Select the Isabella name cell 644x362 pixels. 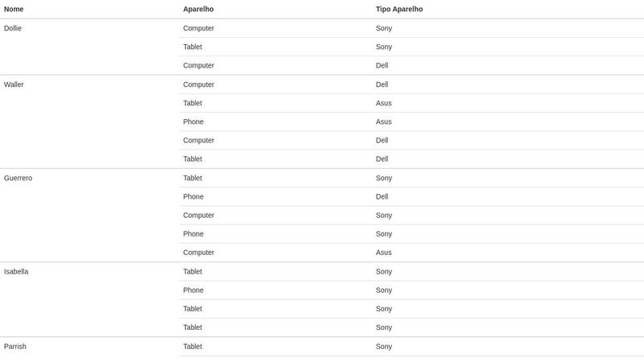tap(16, 271)
